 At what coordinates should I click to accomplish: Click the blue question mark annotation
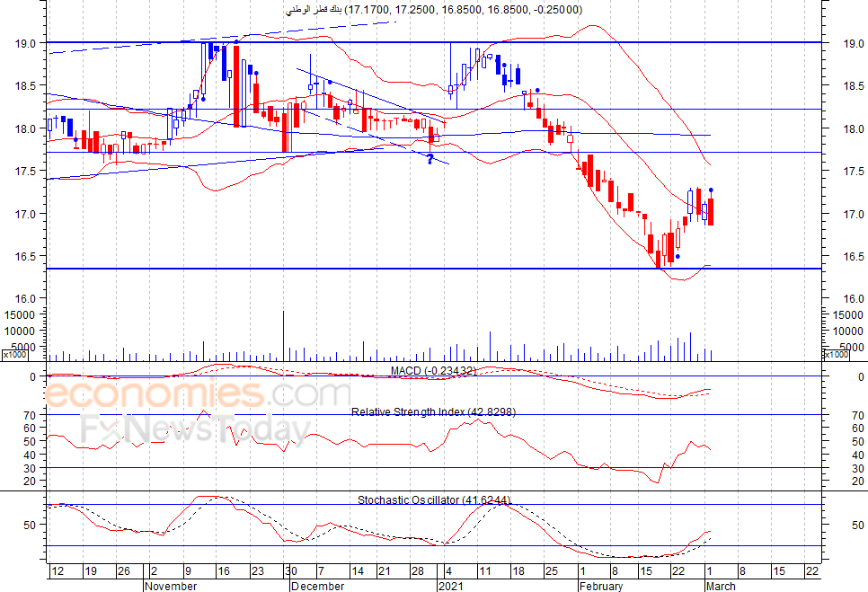pyautogui.click(x=430, y=159)
